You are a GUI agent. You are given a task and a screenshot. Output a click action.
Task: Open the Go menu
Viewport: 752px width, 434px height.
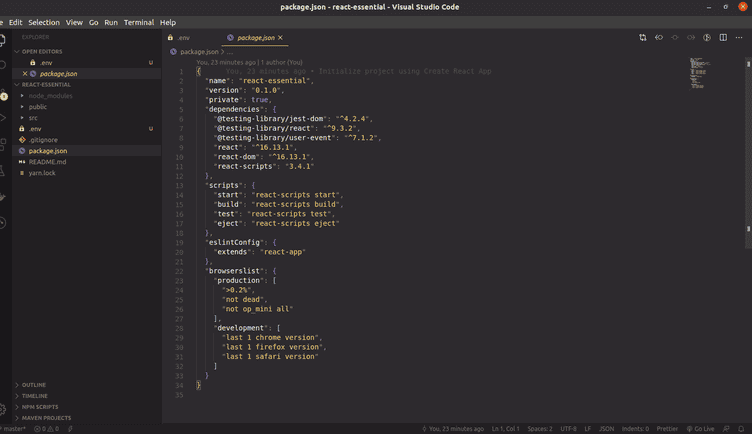(94, 23)
